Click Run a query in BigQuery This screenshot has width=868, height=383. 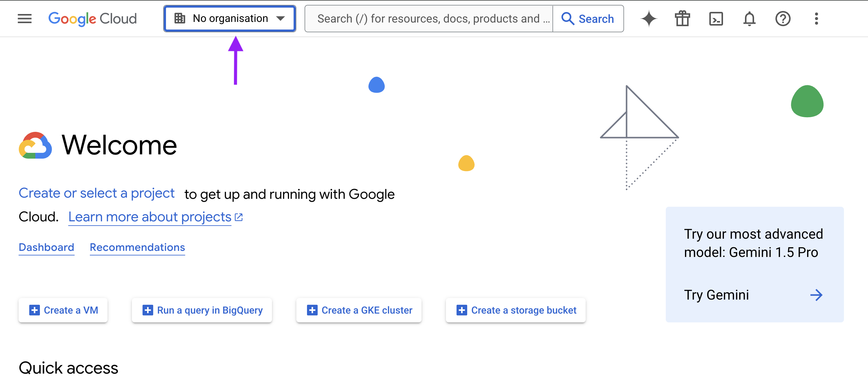(x=202, y=310)
